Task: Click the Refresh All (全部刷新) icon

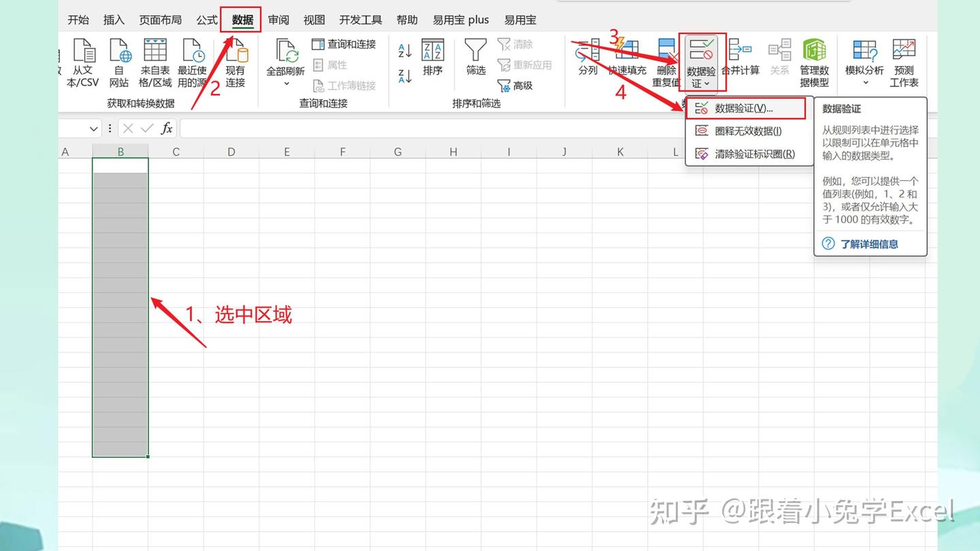Action: (x=286, y=51)
